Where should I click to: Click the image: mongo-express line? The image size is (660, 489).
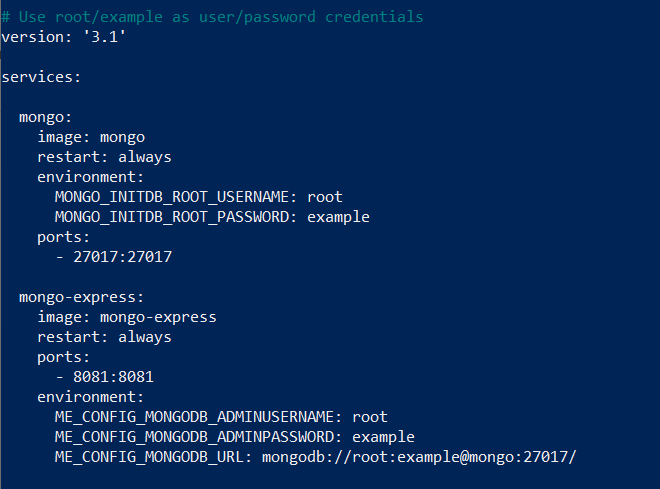point(127,317)
